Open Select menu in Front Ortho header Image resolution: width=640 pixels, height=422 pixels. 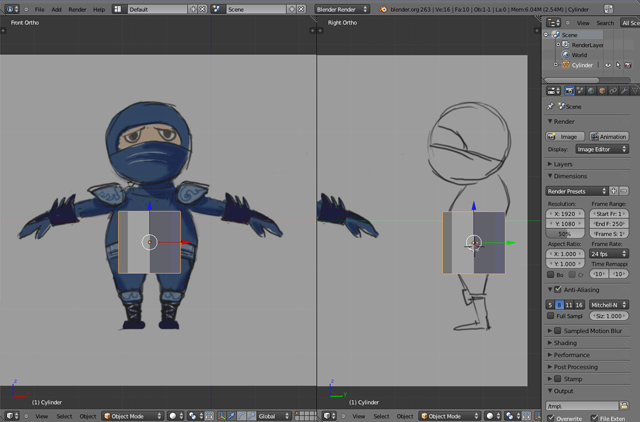(x=64, y=416)
